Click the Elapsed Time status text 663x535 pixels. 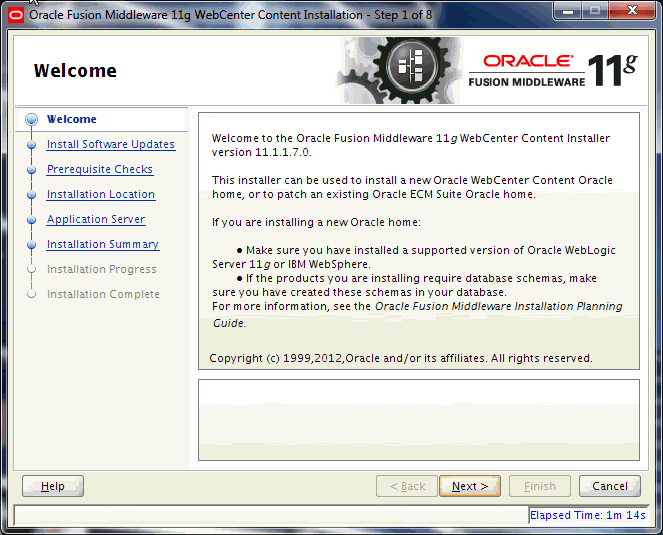coord(588,515)
